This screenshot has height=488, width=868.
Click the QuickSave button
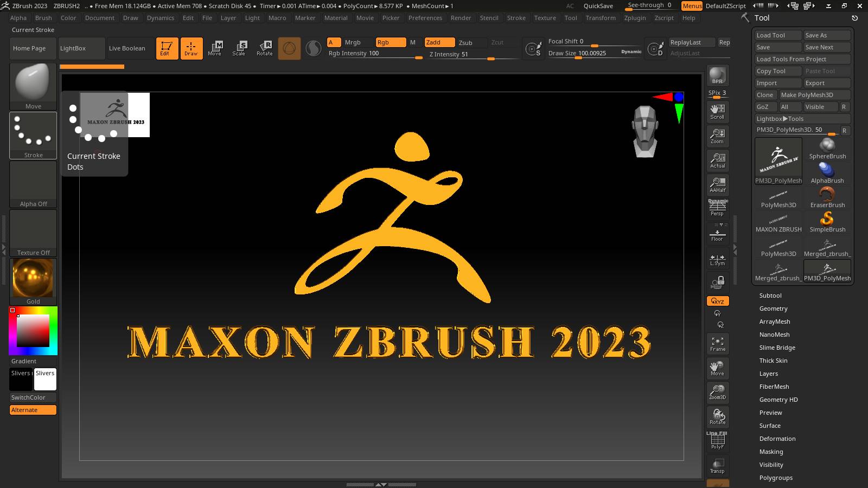click(598, 5)
